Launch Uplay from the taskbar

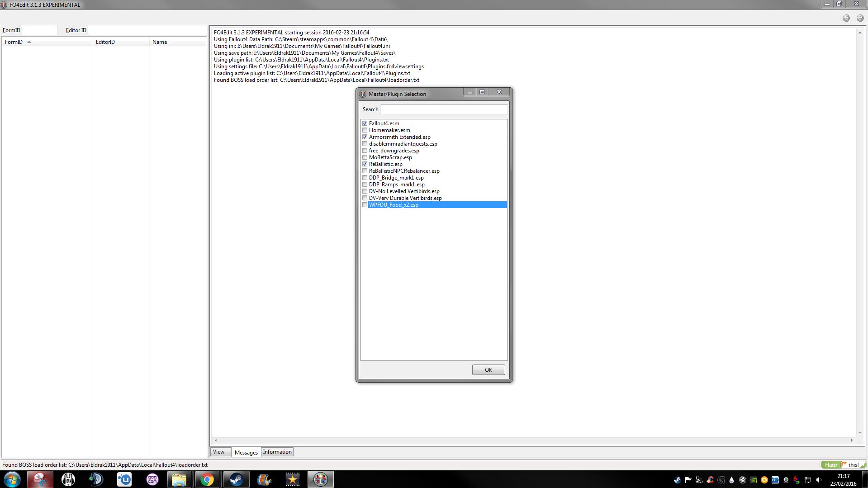click(x=124, y=479)
